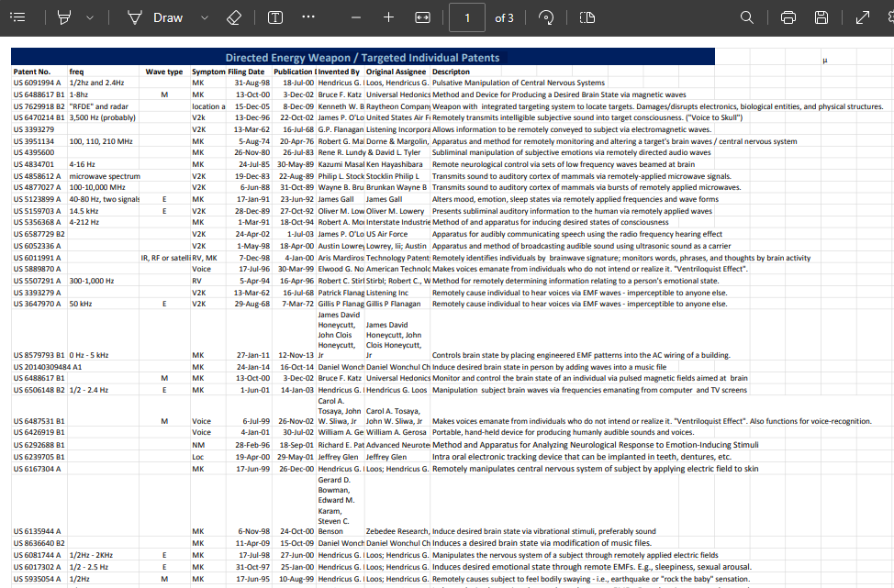Viewport: 894px width, 588px height.
Task: Open the table of contents sidebar
Action: coord(17,17)
